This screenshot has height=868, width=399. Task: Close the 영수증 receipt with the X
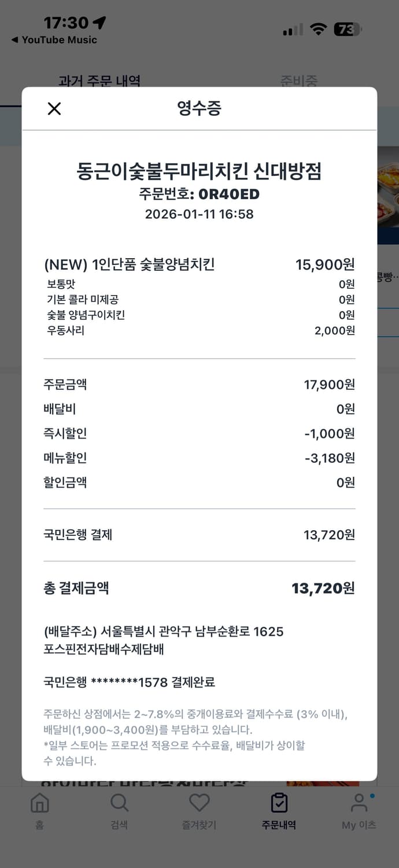54,109
